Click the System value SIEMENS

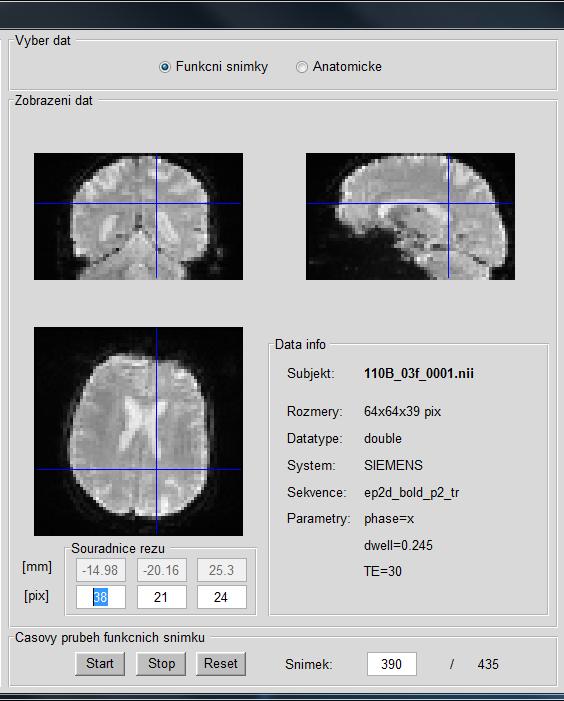coord(393,465)
